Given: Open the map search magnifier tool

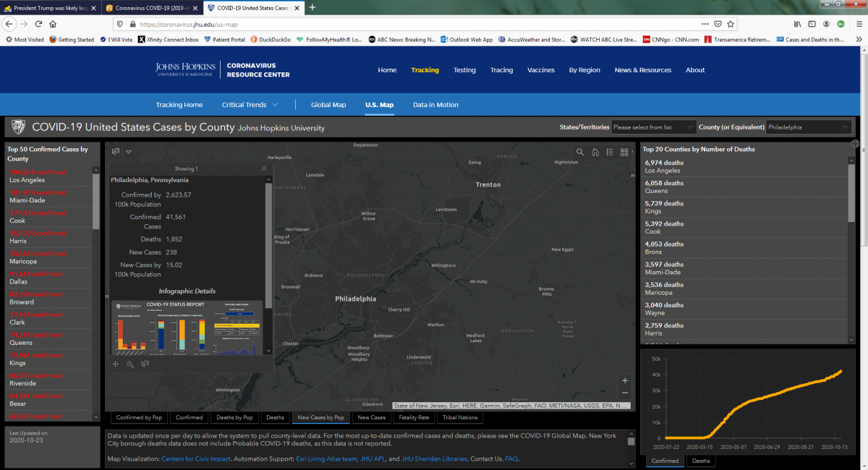Looking at the screenshot, I should pos(580,152).
